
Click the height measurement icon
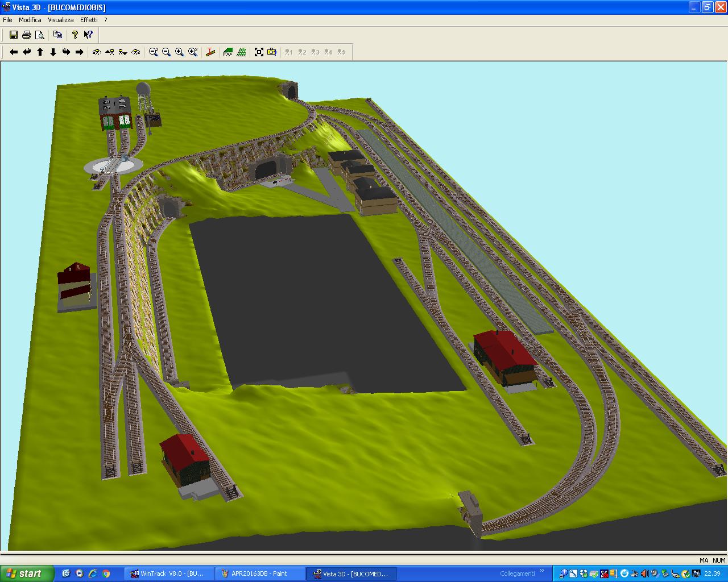(210, 52)
